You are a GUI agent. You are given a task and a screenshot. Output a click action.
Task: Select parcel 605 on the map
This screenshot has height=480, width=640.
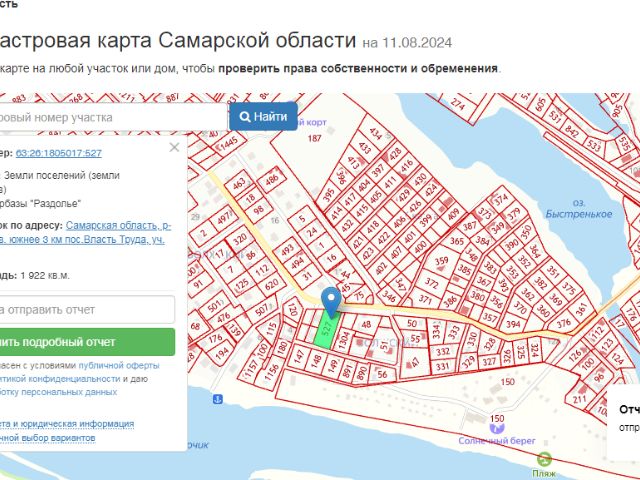(x=540, y=104)
